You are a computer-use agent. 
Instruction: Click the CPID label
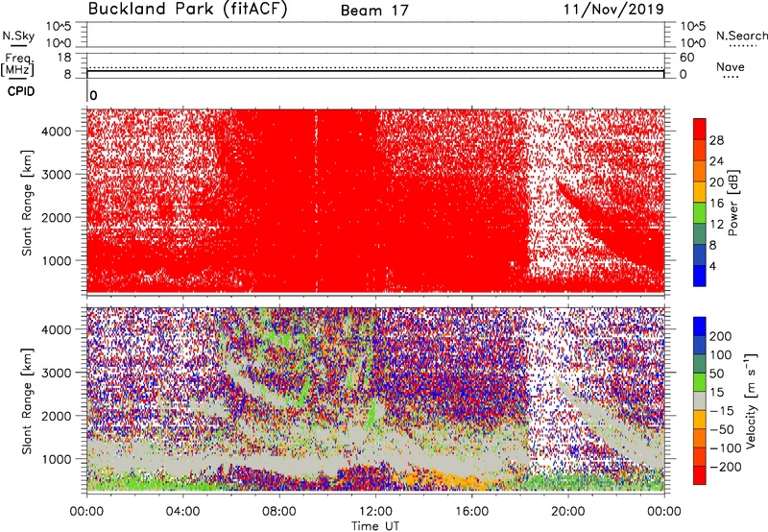click(21, 91)
